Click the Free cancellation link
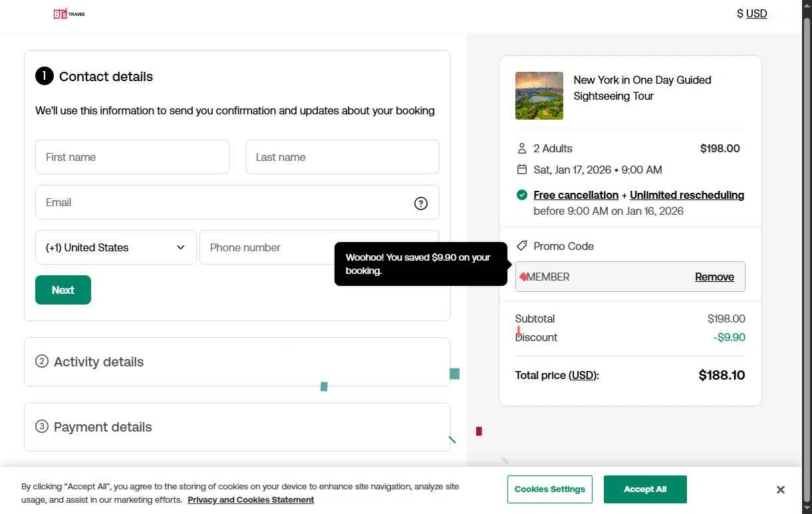812x514 pixels. pos(576,195)
